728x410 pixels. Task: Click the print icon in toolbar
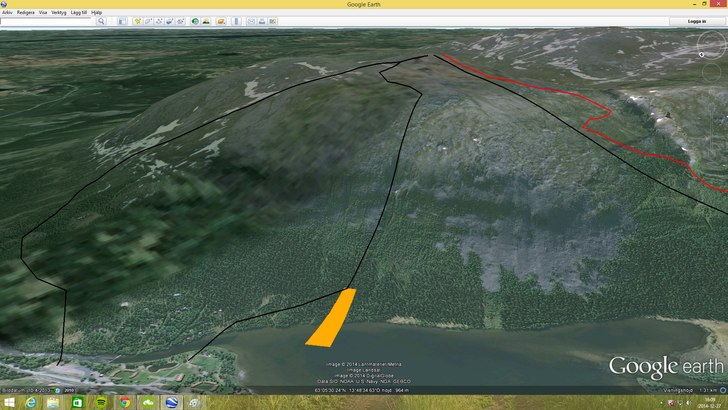pyautogui.click(x=261, y=21)
